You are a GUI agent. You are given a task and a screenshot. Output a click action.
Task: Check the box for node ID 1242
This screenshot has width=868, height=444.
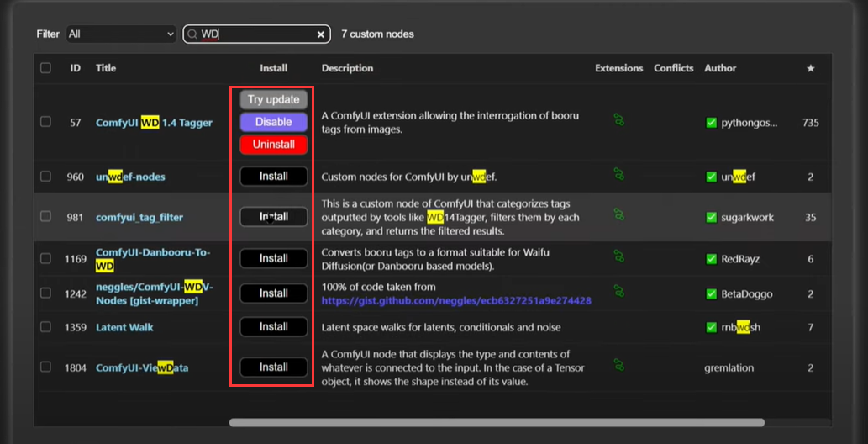point(45,293)
